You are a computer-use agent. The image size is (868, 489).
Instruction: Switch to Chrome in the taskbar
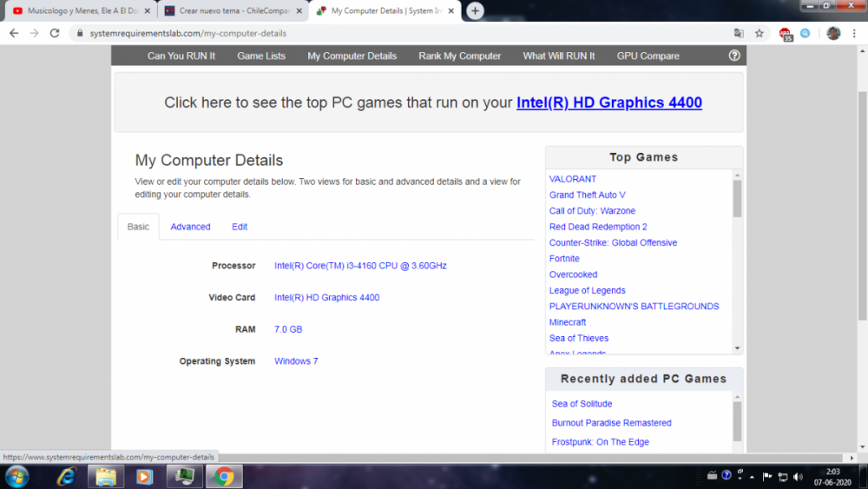click(224, 476)
